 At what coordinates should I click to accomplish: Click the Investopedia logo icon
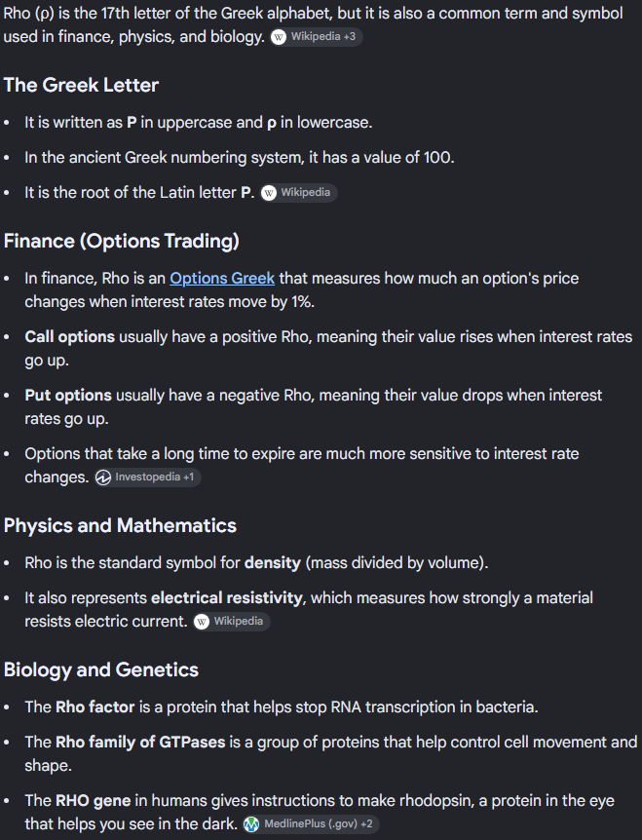[x=103, y=477]
